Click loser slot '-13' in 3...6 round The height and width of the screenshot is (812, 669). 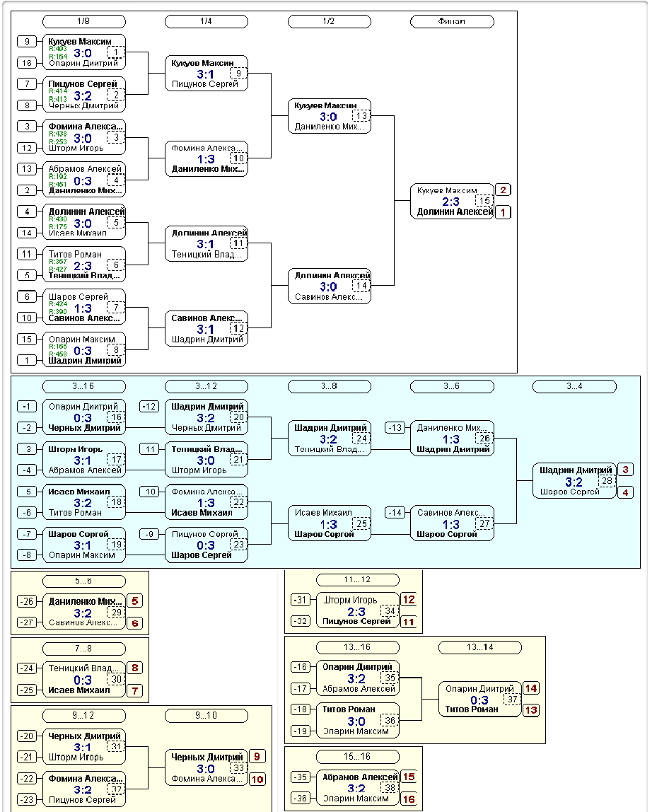click(395, 428)
